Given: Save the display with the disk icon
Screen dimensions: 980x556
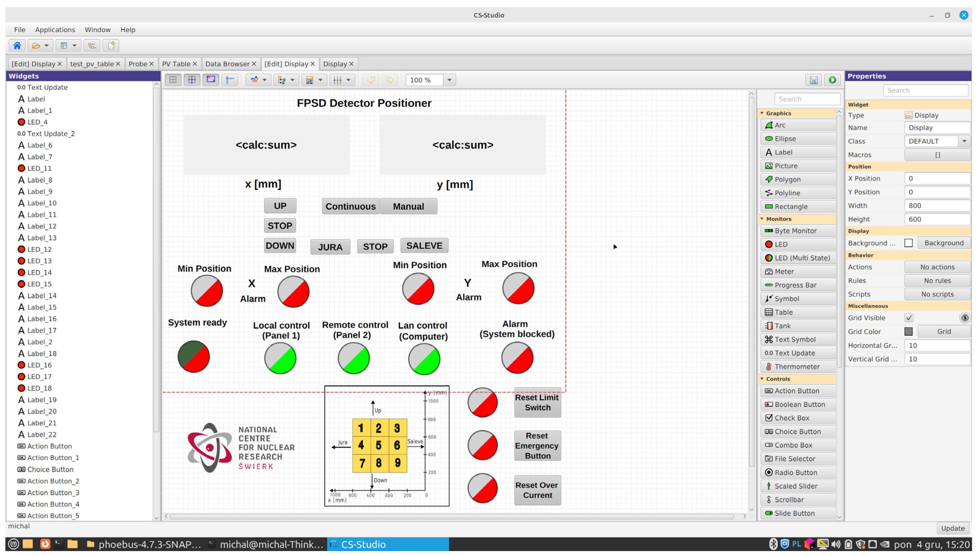Looking at the screenshot, I should [813, 80].
